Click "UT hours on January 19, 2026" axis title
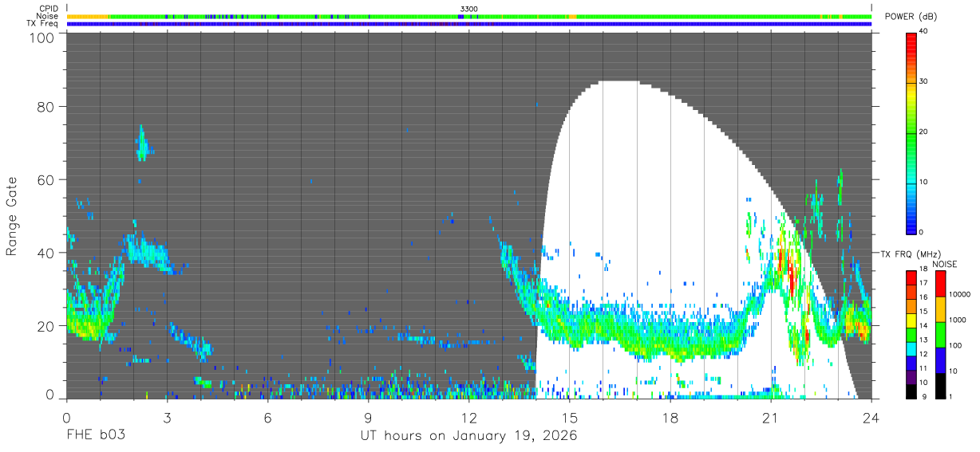Screen dimensions: 980x452 (x=468, y=436)
